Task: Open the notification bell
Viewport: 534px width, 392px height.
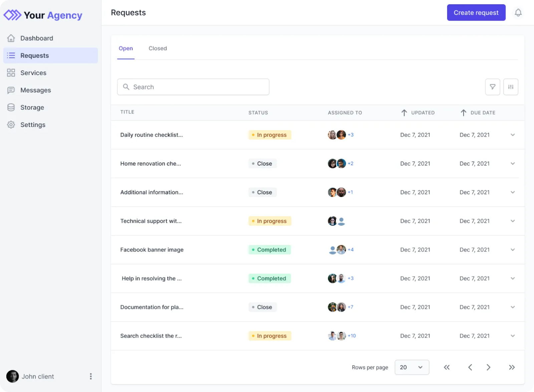Action: coord(518,13)
